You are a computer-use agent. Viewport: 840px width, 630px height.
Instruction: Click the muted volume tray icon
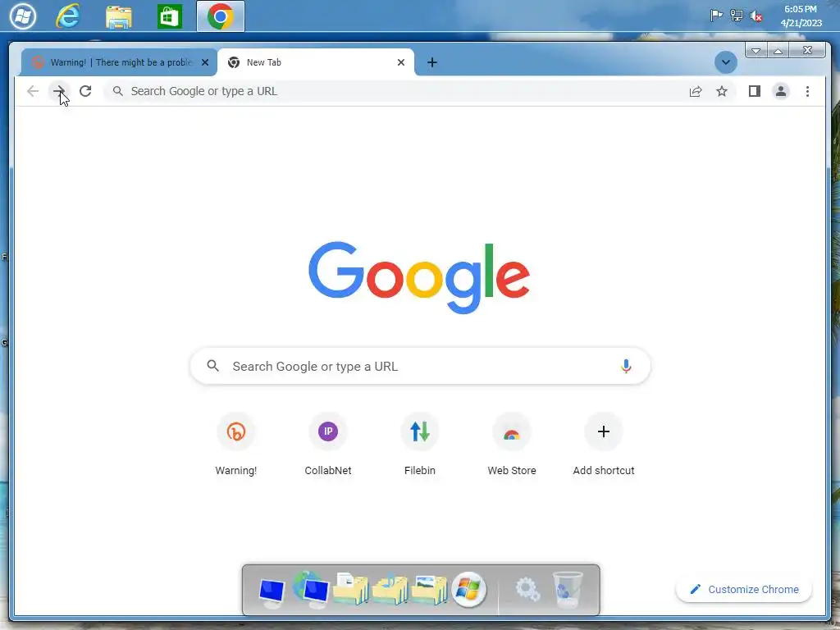(756, 16)
